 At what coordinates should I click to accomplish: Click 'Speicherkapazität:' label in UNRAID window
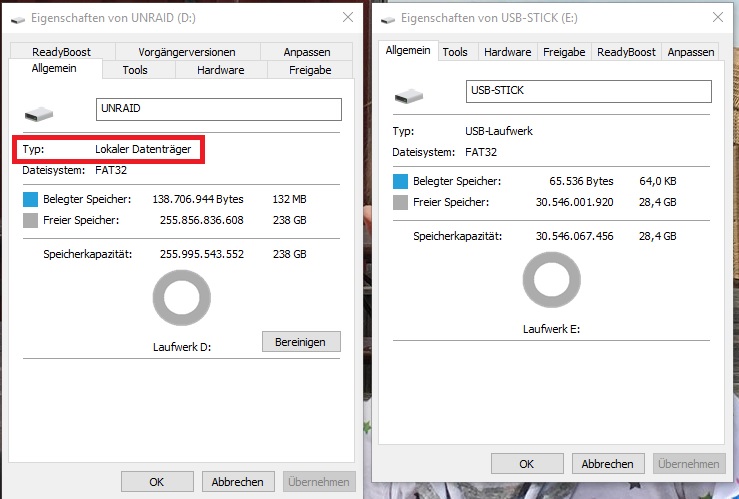pos(88,254)
